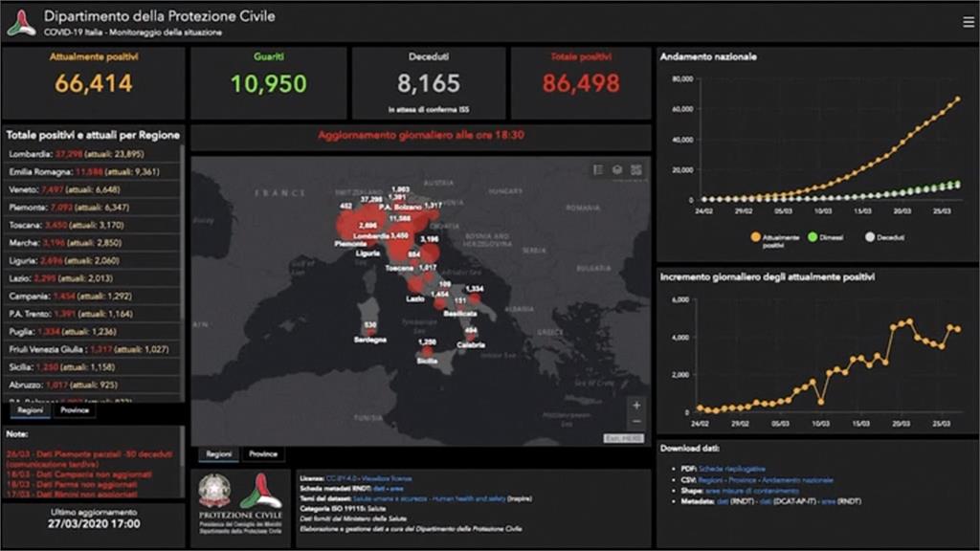Open the map layers icon
Screen dimensions: 980x551
[617, 170]
